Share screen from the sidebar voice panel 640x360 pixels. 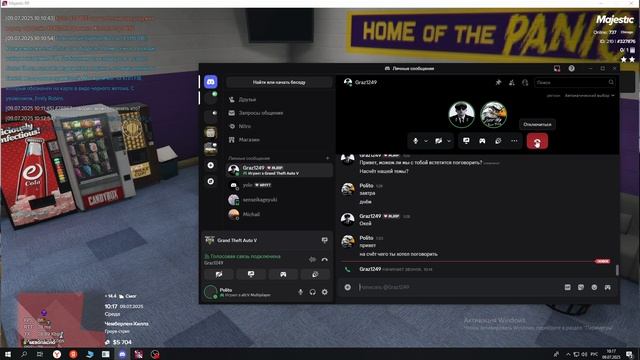tap(251, 274)
